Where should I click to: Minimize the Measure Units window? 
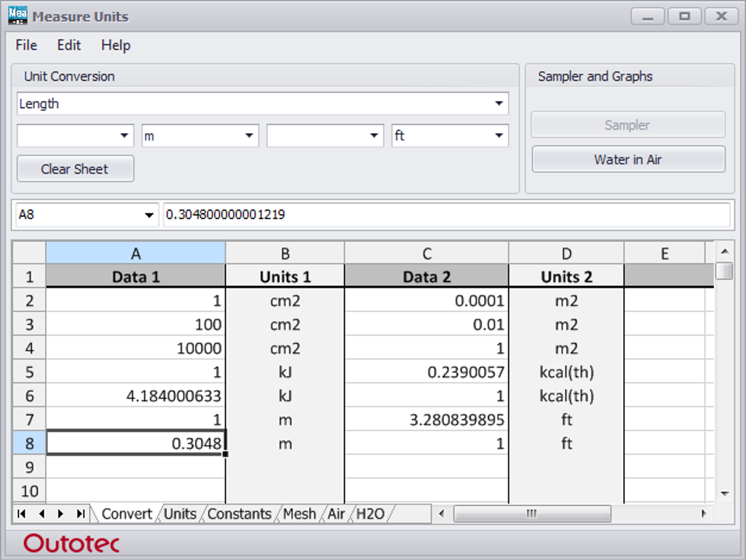648,16
